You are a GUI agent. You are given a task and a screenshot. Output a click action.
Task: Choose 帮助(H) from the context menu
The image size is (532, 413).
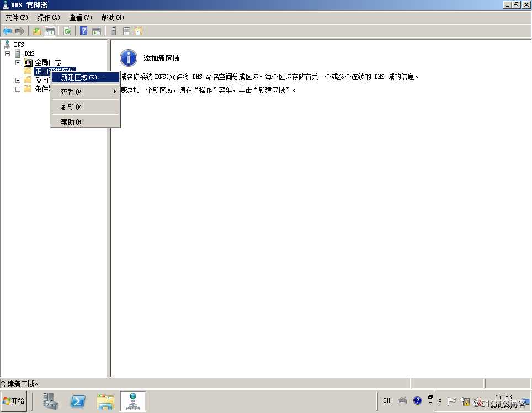[86, 122]
